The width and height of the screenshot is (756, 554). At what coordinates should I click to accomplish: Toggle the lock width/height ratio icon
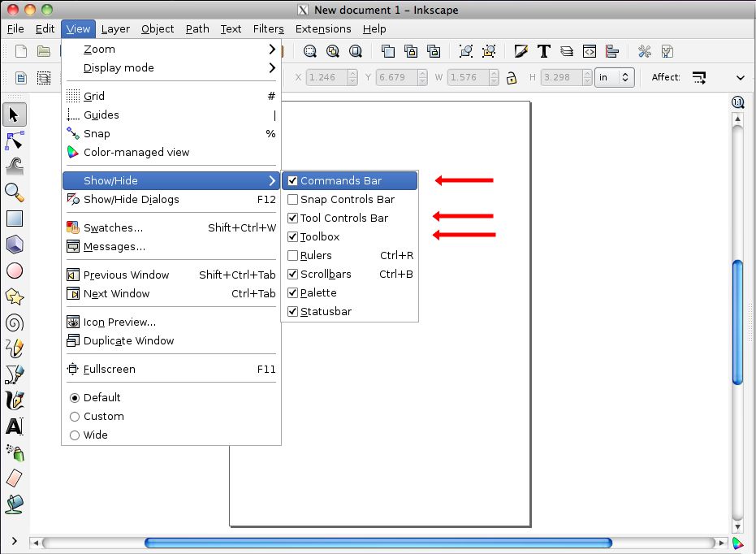(x=512, y=78)
